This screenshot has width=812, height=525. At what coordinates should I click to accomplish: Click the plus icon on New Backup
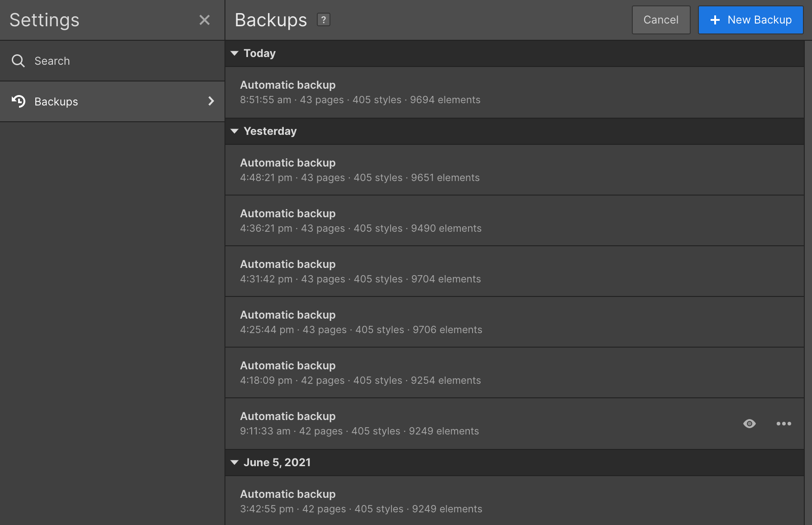[715, 20]
